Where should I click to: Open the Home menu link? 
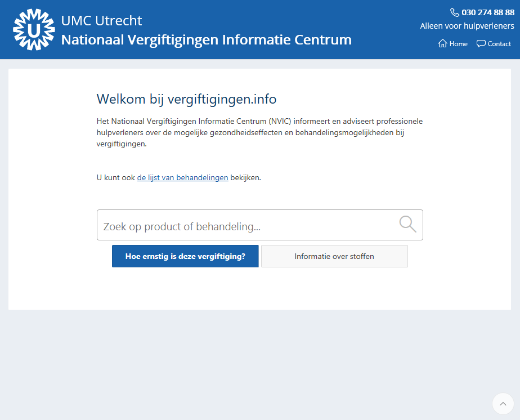pos(453,43)
